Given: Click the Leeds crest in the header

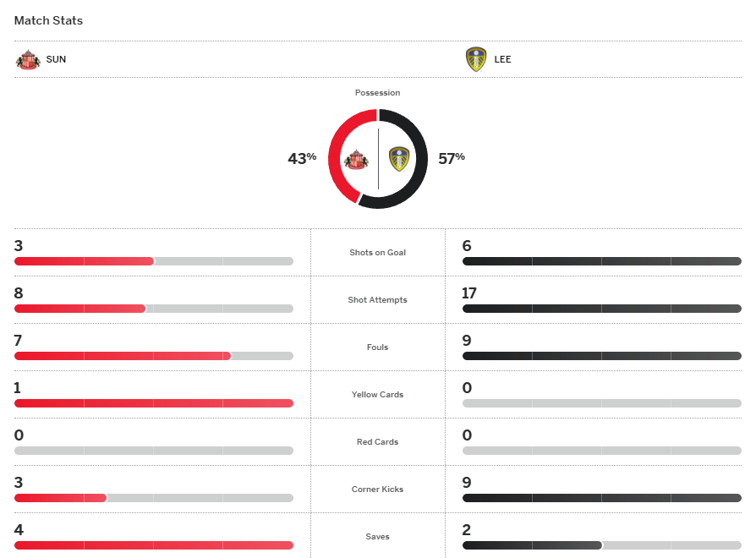Looking at the screenshot, I should tap(476, 60).
